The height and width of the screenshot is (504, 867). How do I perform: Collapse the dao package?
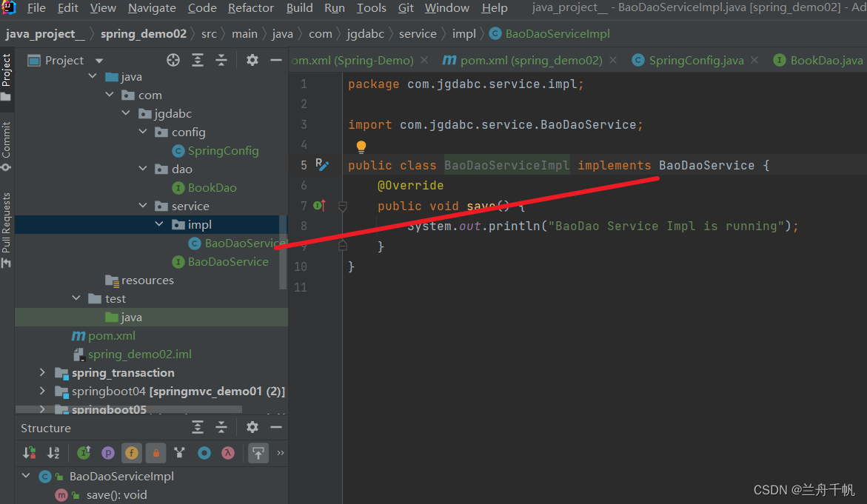pyautogui.click(x=143, y=169)
